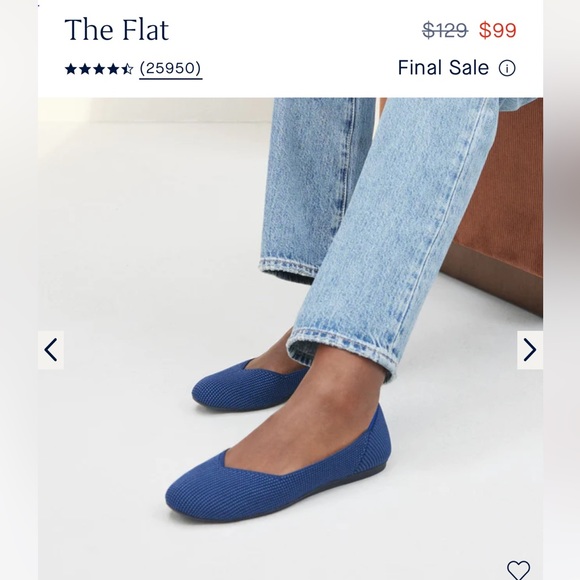The image size is (580, 580).
Task: Click the fourth rating star
Action: 113,69
